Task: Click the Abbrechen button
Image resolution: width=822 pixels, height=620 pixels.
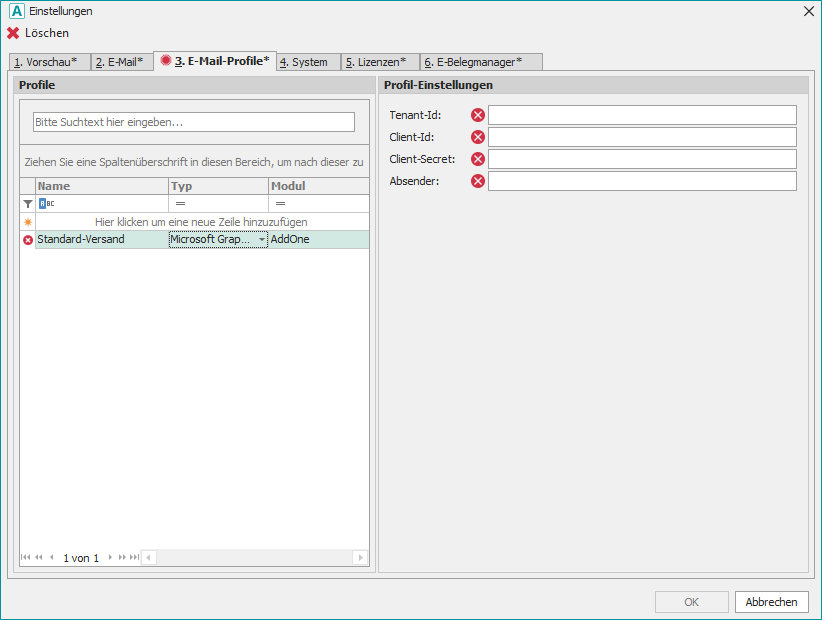Action: click(x=771, y=602)
